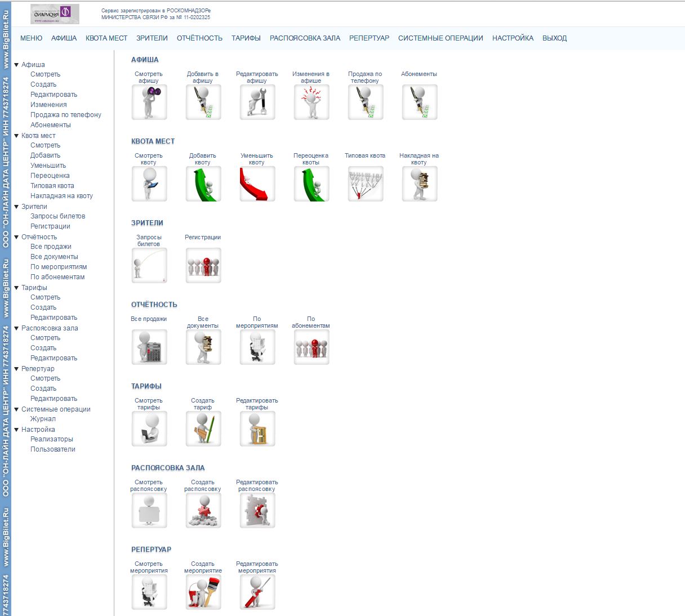Collapse the Афиша tree node in sidebar

(16, 65)
